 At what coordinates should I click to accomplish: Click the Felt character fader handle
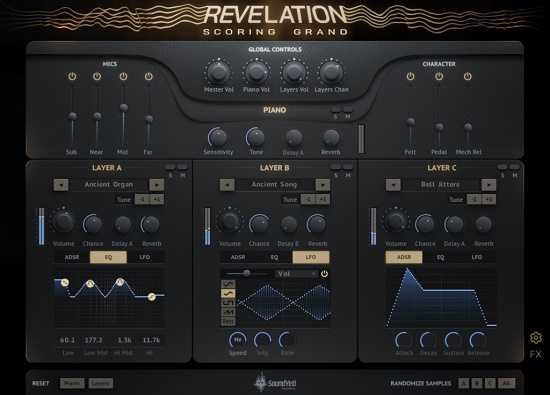click(410, 122)
